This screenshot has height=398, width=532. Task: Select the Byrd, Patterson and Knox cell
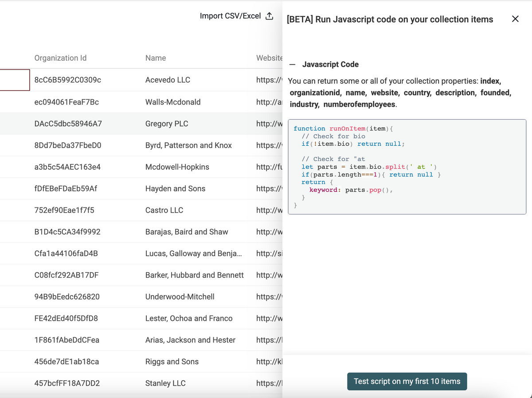188,145
